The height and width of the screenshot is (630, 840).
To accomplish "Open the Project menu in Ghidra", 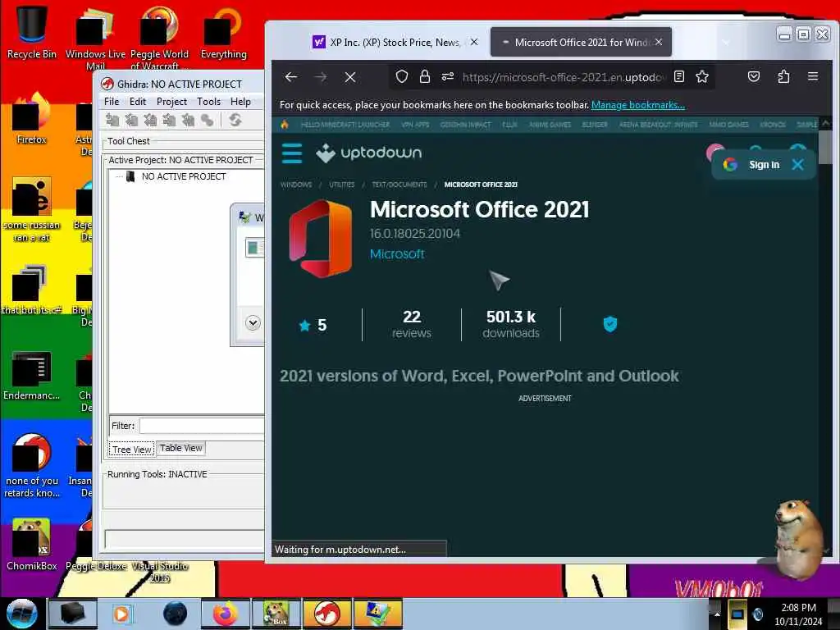I will point(171,101).
